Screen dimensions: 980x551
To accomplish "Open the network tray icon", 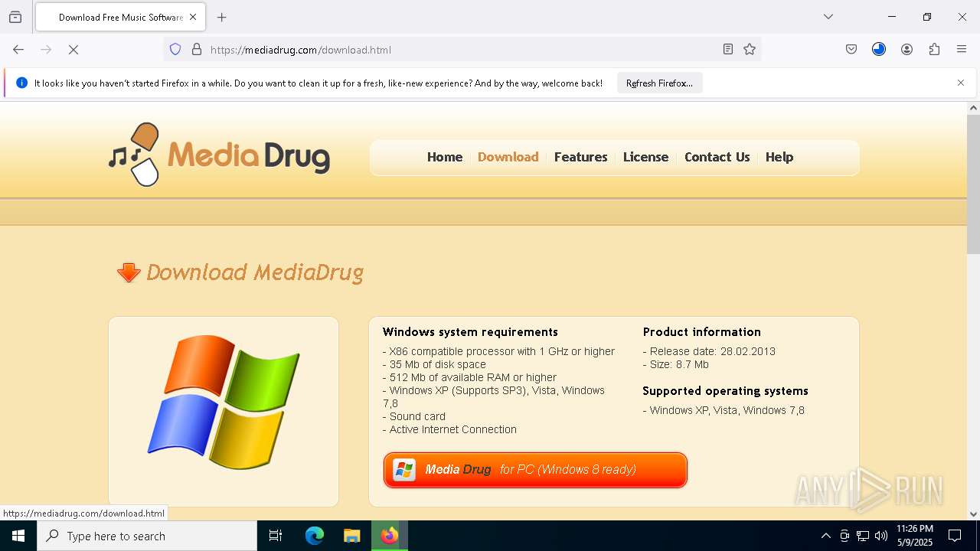I will (x=863, y=536).
